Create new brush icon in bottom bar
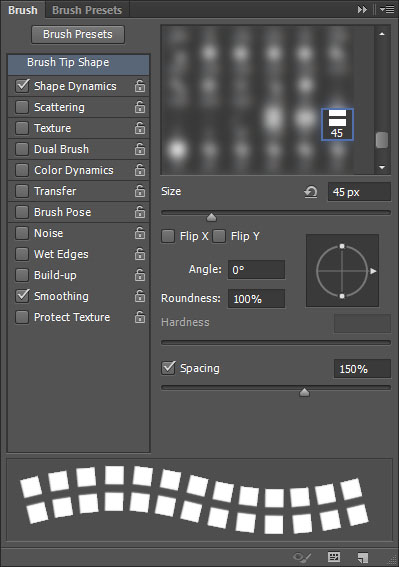399x567 pixels. point(362,557)
